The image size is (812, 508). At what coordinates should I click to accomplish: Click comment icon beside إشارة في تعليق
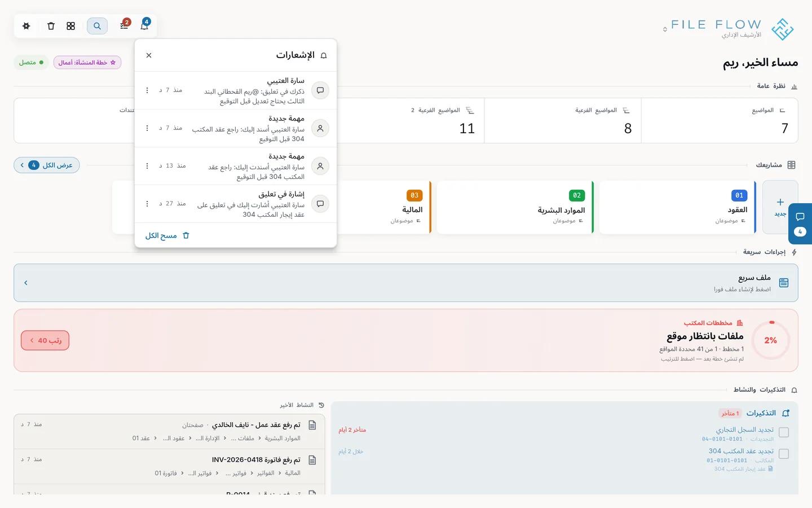tap(320, 204)
